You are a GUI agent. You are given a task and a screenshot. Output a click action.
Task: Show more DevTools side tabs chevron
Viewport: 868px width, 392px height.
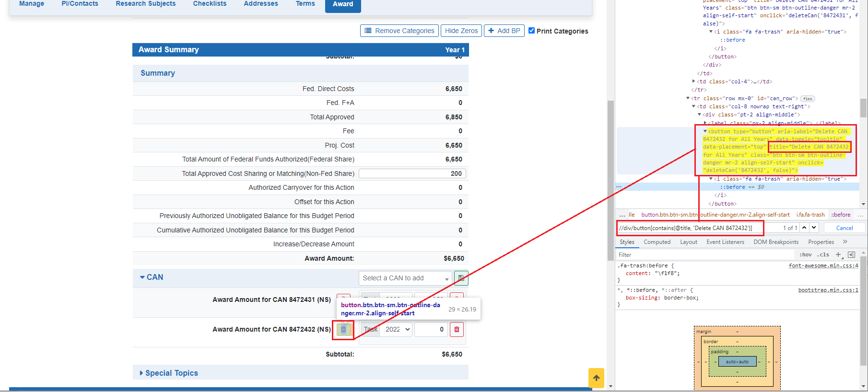(845, 242)
